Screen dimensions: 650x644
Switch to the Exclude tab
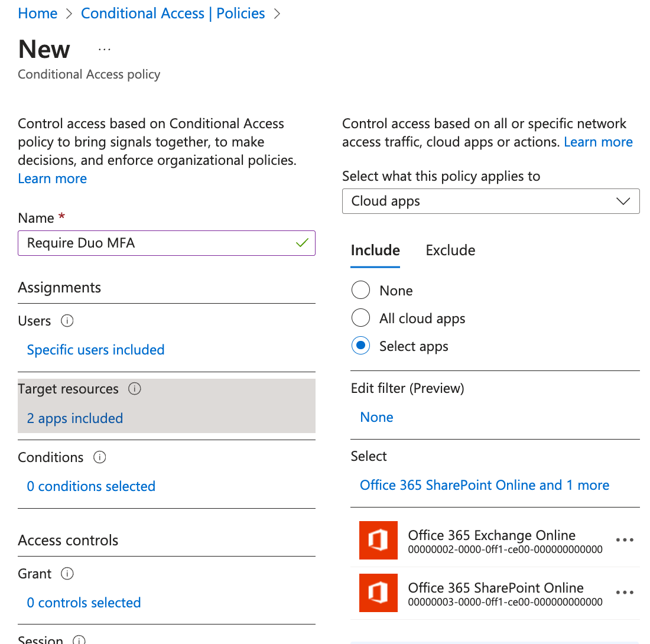(450, 250)
